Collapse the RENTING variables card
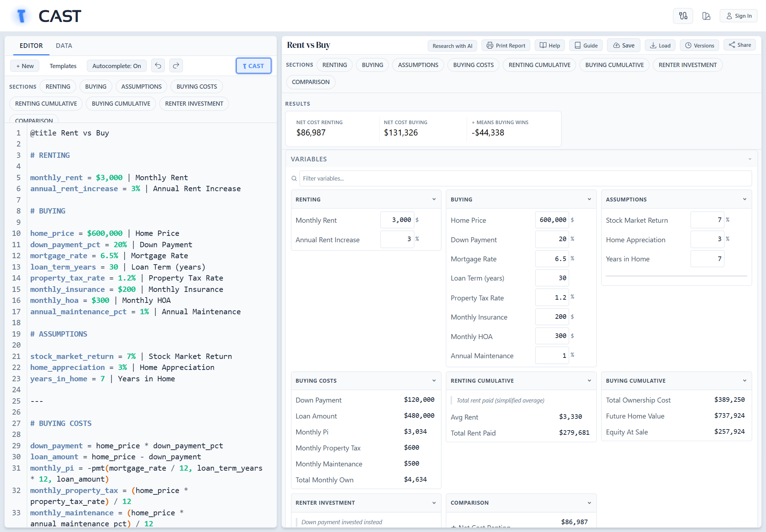Image resolution: width=766 pixels, height=532 pixels. pos(434,199)
